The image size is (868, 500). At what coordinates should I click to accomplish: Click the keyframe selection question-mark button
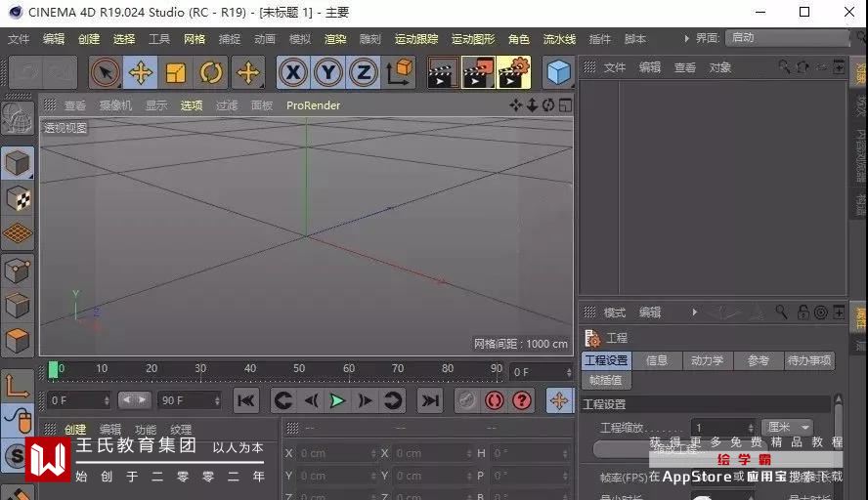521,400
